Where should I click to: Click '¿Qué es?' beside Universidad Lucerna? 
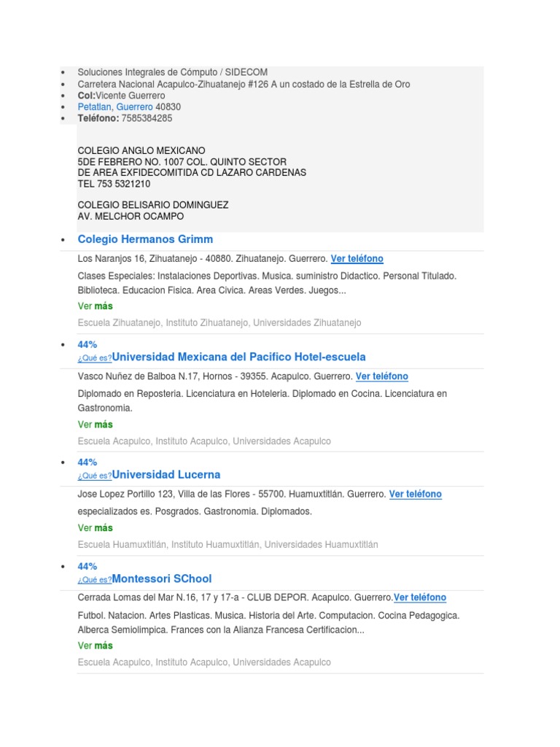coord(95,476)
